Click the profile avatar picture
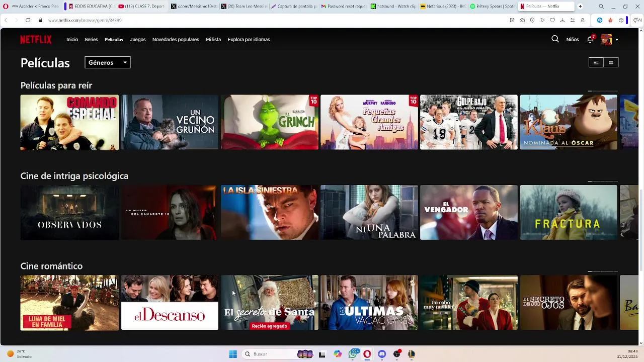This screenshot has height=362, width=644. pyautogui.click(x=606, y=39)
